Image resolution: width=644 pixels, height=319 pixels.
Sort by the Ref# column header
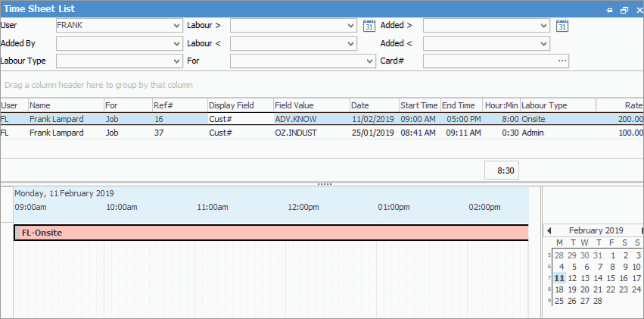[180, 105]
